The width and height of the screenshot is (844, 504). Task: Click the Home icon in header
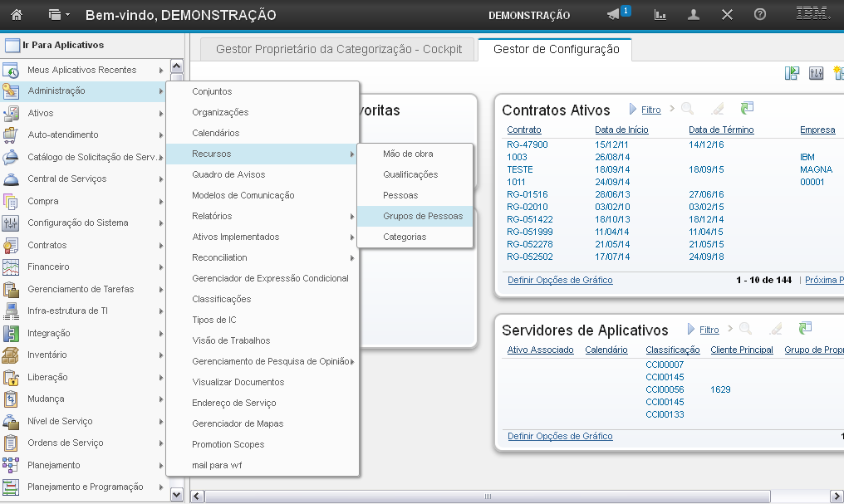17,15
